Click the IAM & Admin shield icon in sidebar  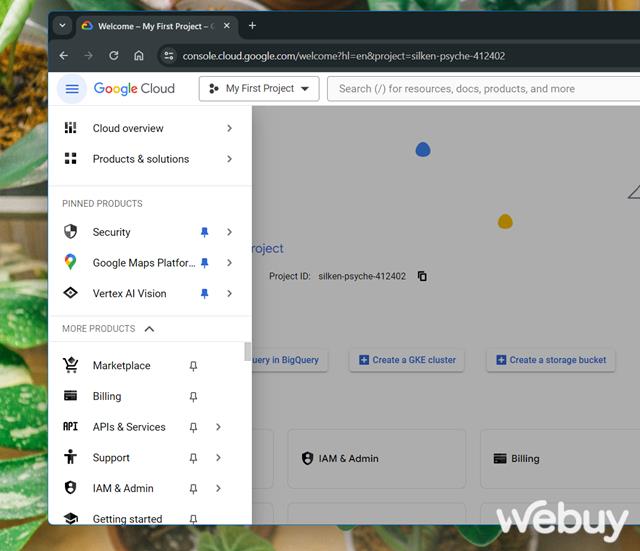click(x=71, y=487)
